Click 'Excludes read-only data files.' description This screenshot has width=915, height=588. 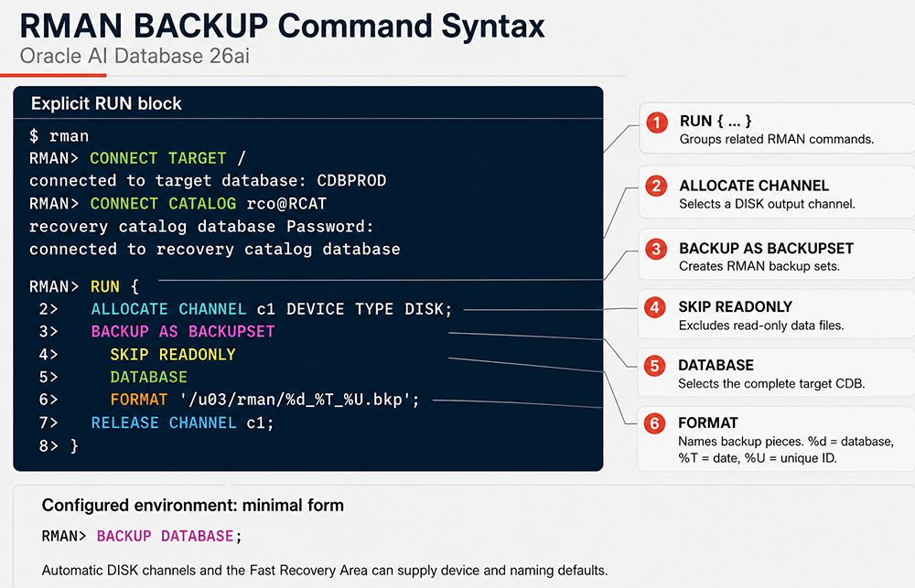pos(761,326)
